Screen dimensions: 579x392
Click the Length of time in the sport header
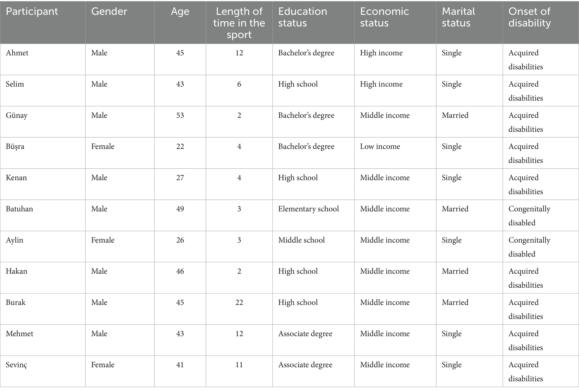[239, 23]
